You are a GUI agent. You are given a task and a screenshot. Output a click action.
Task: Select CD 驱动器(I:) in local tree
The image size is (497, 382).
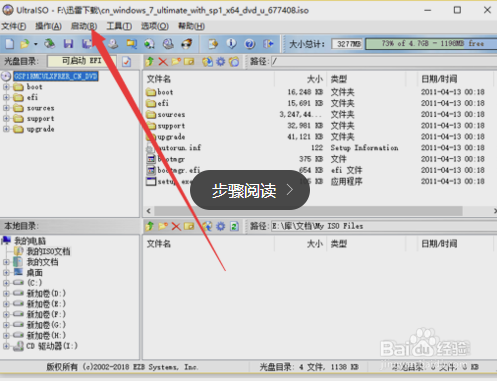tap(52, 346)
